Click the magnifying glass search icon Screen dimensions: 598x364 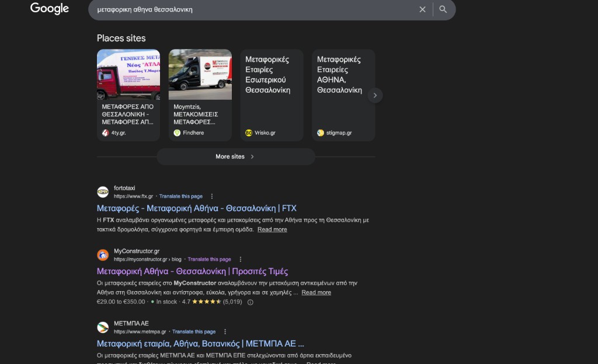coord(443,9)
